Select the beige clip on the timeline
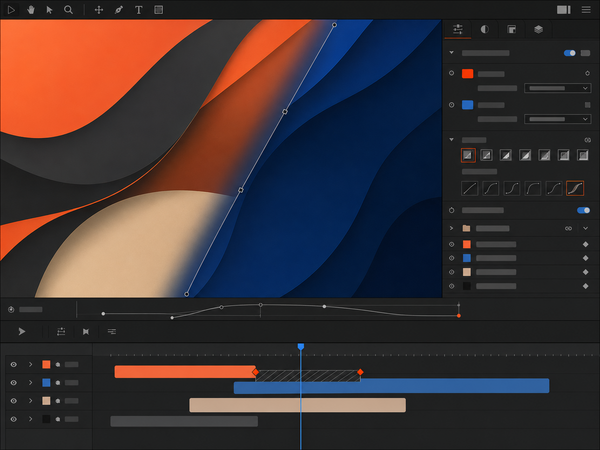 pyautogui.click(x=297, y=405)
